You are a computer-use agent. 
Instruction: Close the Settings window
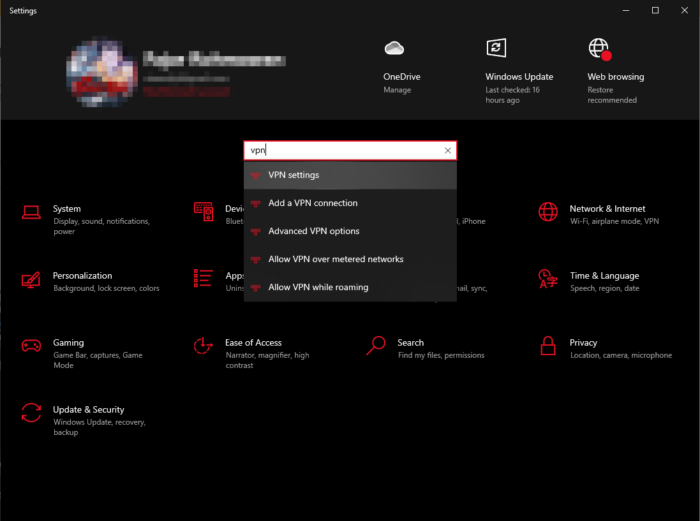684,10
